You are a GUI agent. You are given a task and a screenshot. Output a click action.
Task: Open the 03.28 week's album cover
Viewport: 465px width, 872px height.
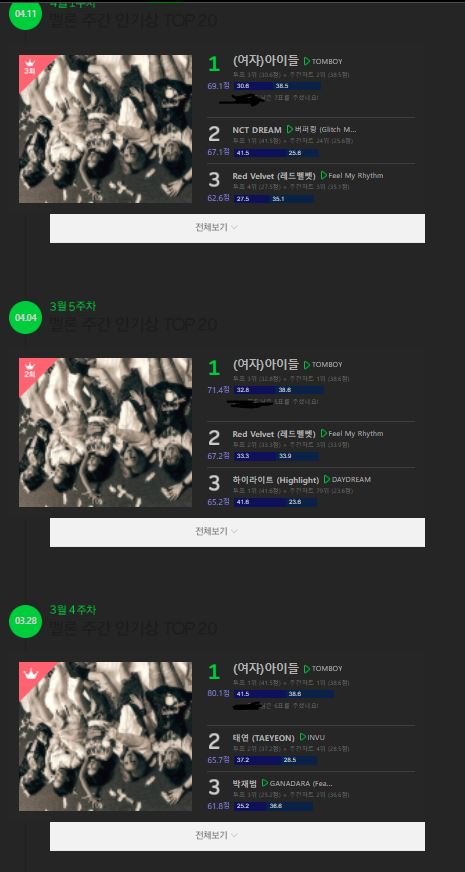click(106, 736)
